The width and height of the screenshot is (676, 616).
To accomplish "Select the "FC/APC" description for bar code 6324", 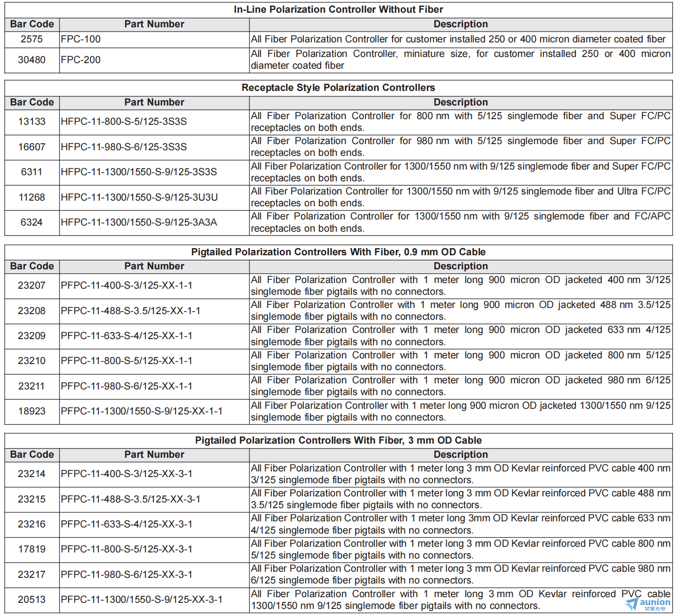I will (460, 222).
